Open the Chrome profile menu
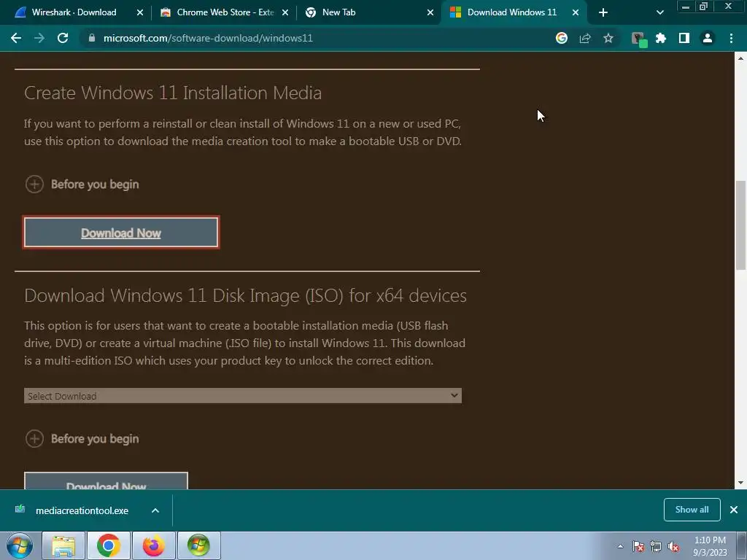747x560 pixels. point(708,38)
